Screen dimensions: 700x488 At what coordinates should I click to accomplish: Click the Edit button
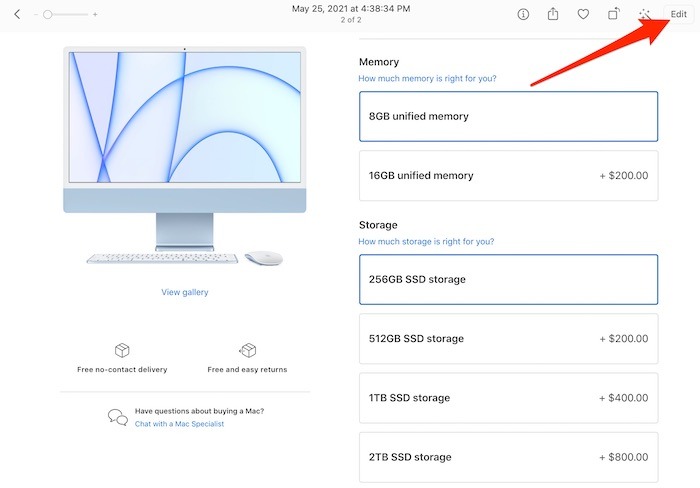coord(678,14)
